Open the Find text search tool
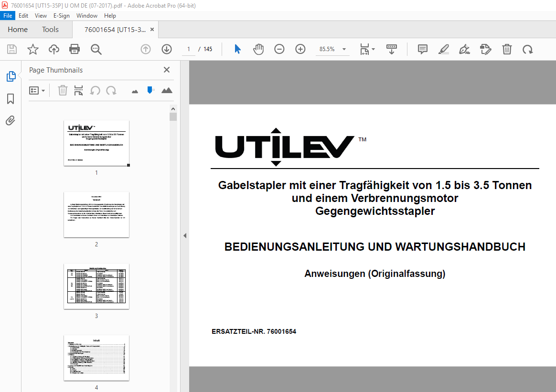The height and width of the screenshot is (392, 556). [x=96, y=49]
